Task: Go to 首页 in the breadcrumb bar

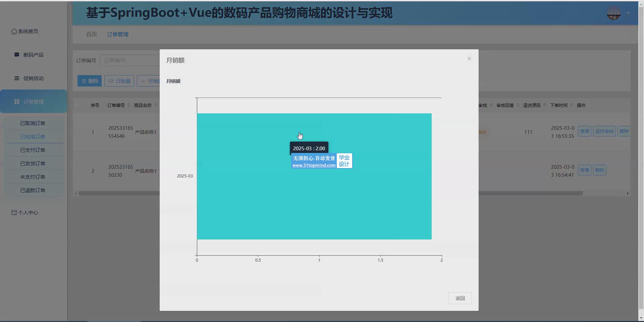Action: (x=91, y=34)
